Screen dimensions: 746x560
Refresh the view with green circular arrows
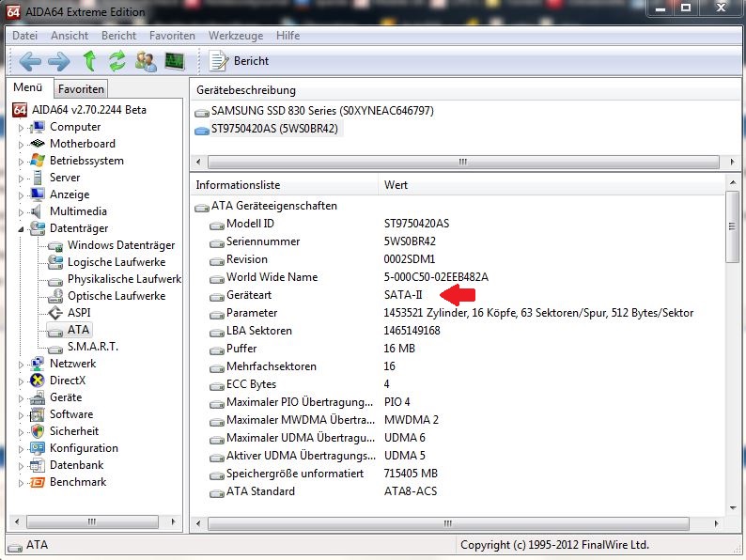point(117,61)
